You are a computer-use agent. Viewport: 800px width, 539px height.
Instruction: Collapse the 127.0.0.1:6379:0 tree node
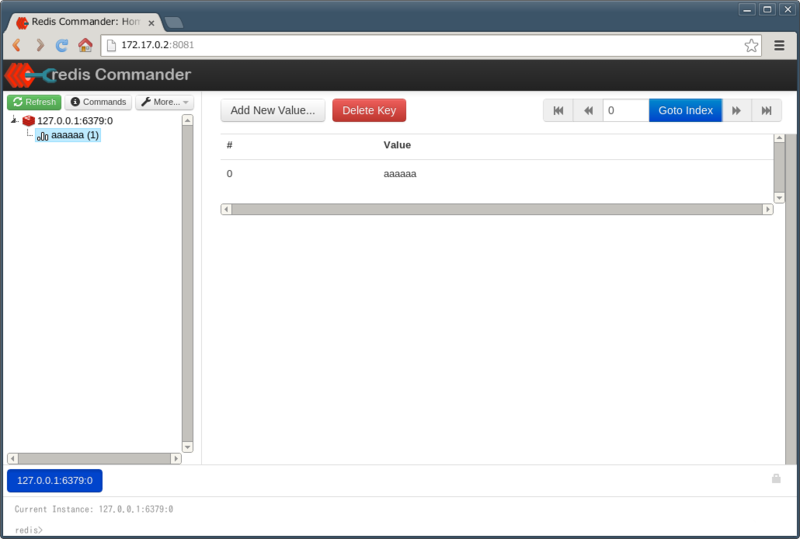coord(14,120)
